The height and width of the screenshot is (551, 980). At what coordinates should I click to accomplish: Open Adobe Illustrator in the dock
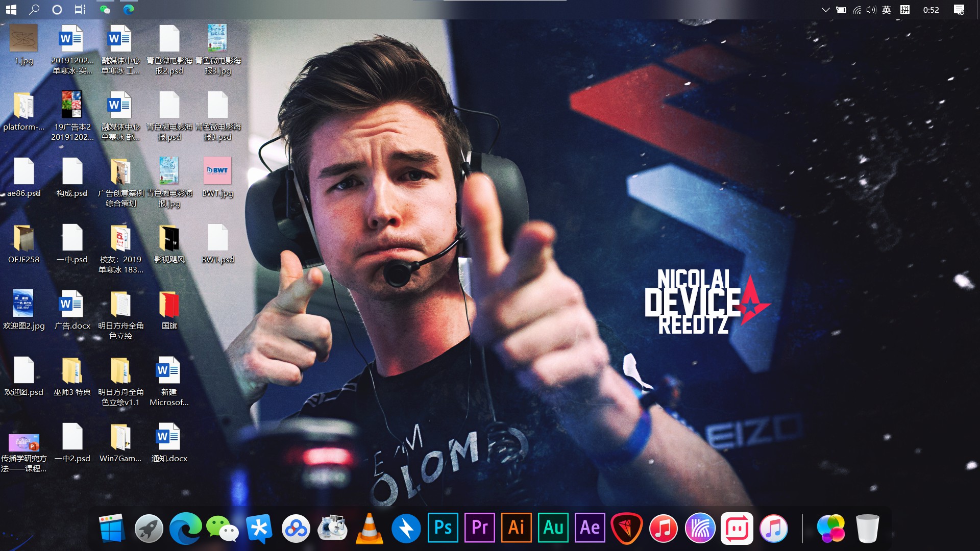click(516, 528)
